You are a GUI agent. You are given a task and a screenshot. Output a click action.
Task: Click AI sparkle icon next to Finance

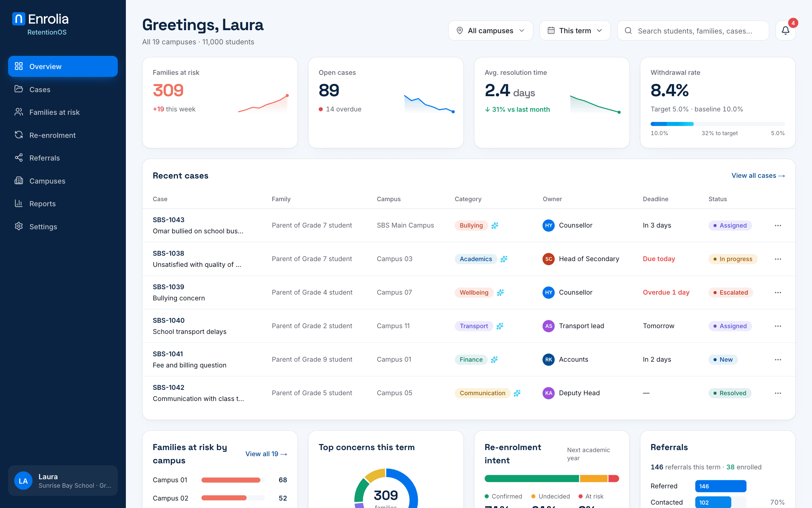tap(494, 360)
